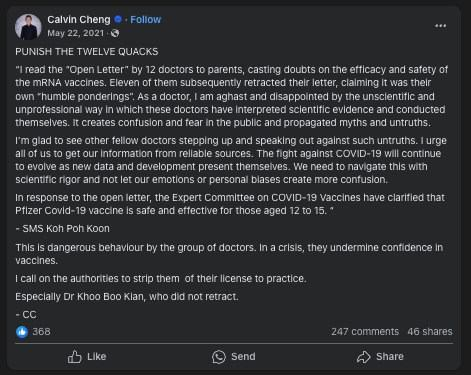This screenshot has height=375, width=471.
Task: Click the WhatsApp send icon
Action: click(x=219, y=357)
